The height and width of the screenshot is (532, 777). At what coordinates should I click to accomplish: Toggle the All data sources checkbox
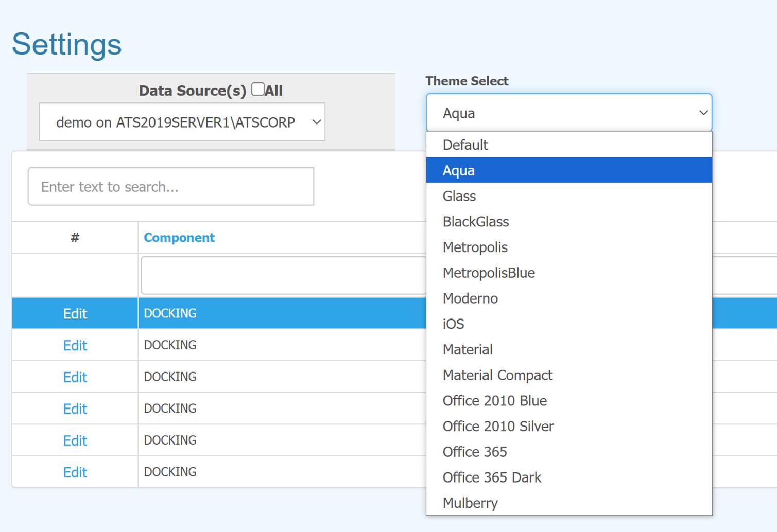258,90
